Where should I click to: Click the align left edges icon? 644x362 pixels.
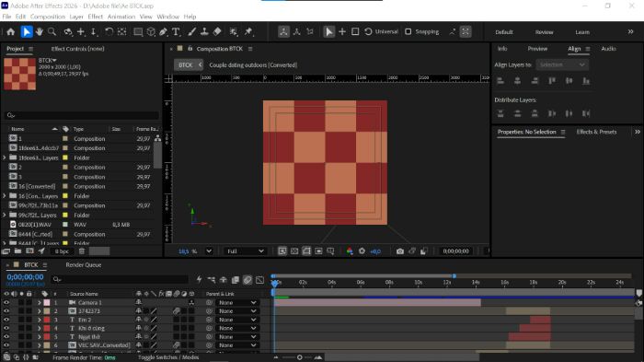click(x=500, y=81)
